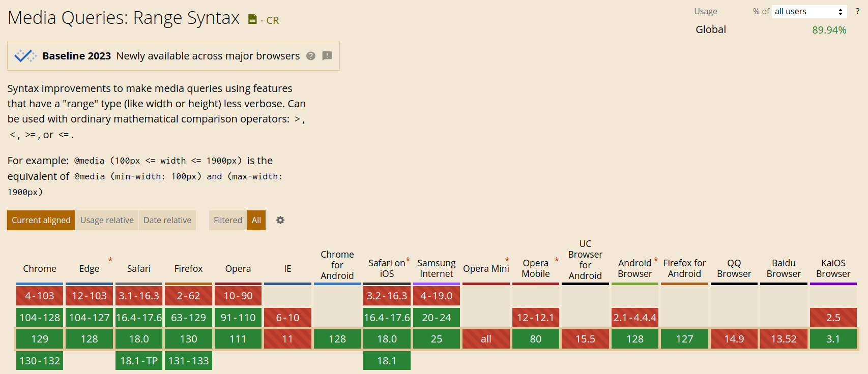Click the Baseline feedback flag icon
The width and height of the screenshot is (868, 374).
[x=327, y=56]
